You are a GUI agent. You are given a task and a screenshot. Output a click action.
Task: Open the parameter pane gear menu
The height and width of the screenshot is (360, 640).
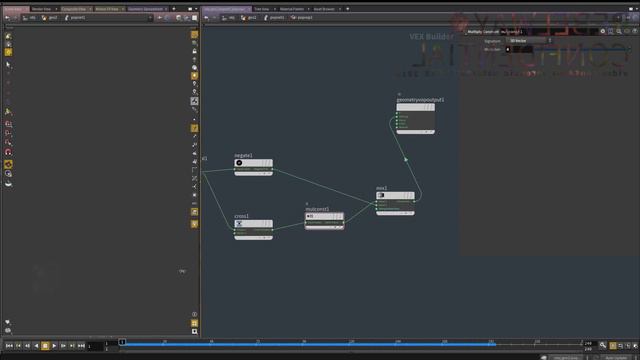tap(602, 31)
